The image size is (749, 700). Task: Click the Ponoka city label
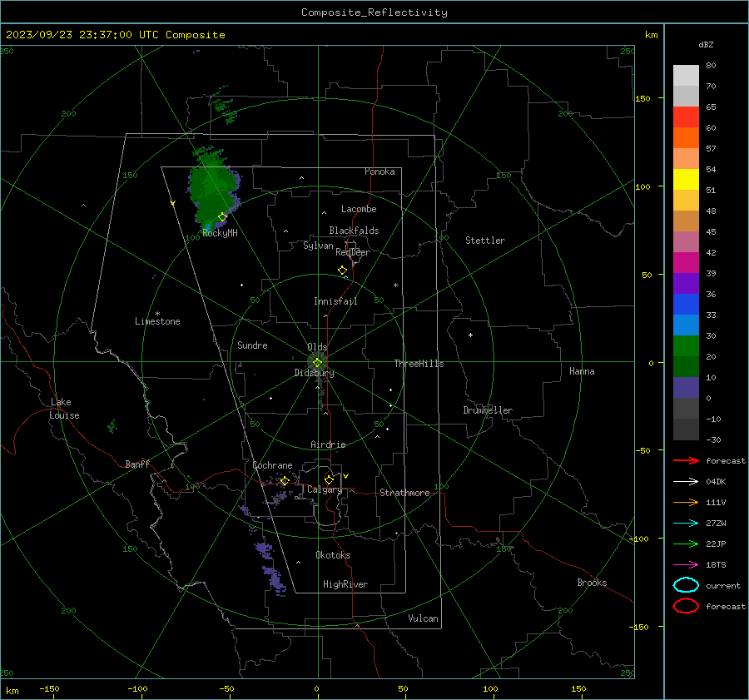[379, 171]
